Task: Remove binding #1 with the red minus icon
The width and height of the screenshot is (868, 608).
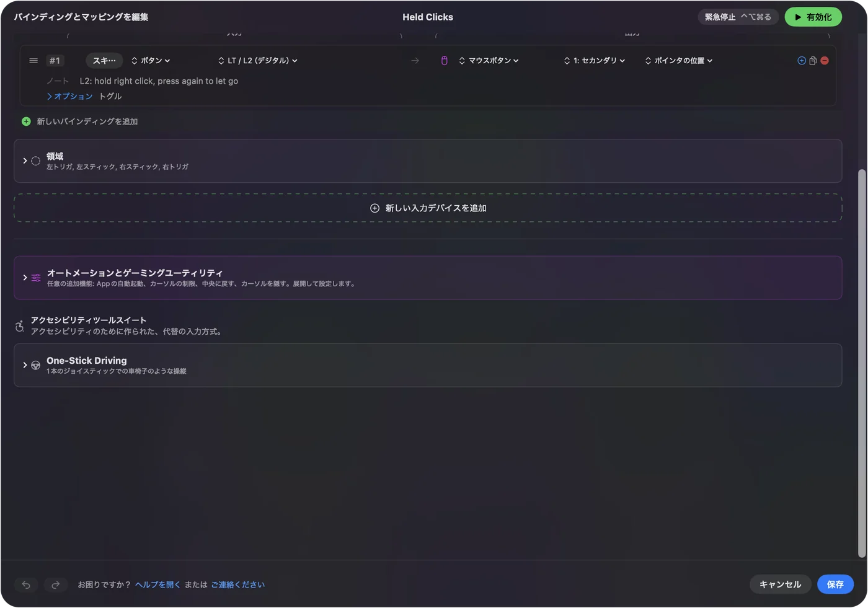Action: click(x=825, y=61)
